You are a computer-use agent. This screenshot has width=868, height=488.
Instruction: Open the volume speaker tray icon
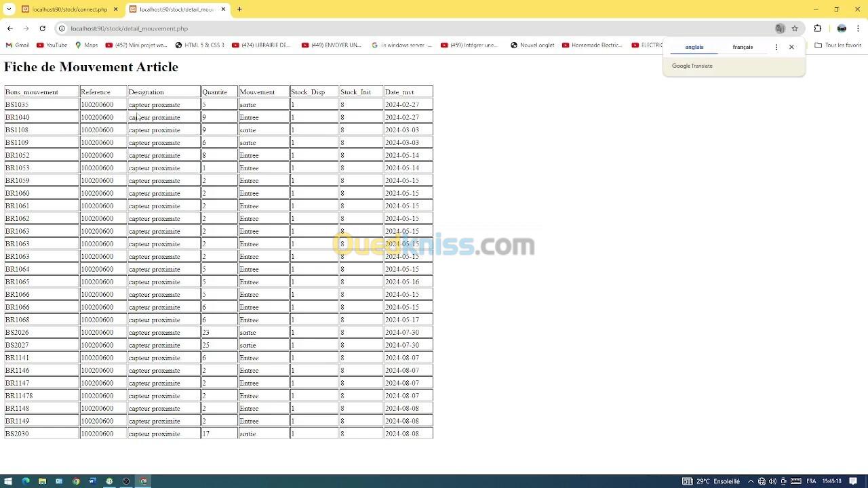point(772,481)
